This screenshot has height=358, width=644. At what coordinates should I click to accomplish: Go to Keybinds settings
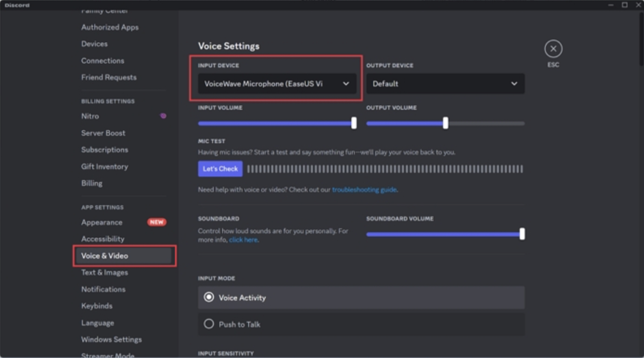pyautogui.click(x=97, y=306)
